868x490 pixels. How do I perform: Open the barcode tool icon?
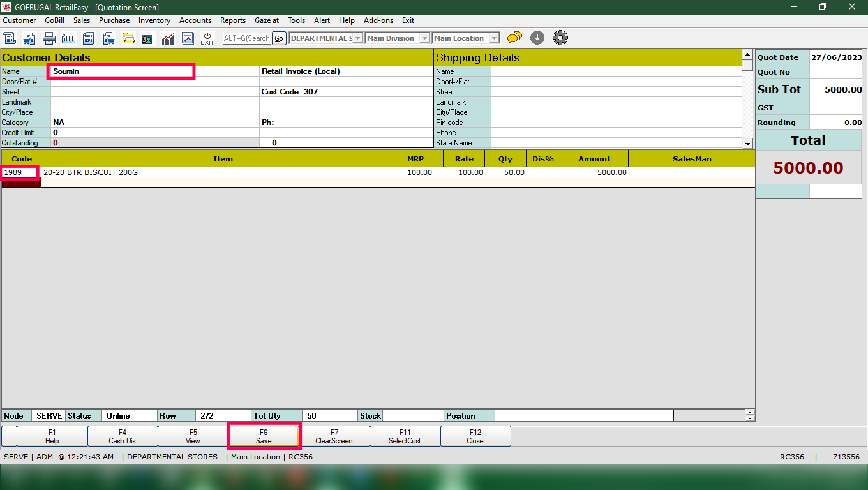point(69,38)
